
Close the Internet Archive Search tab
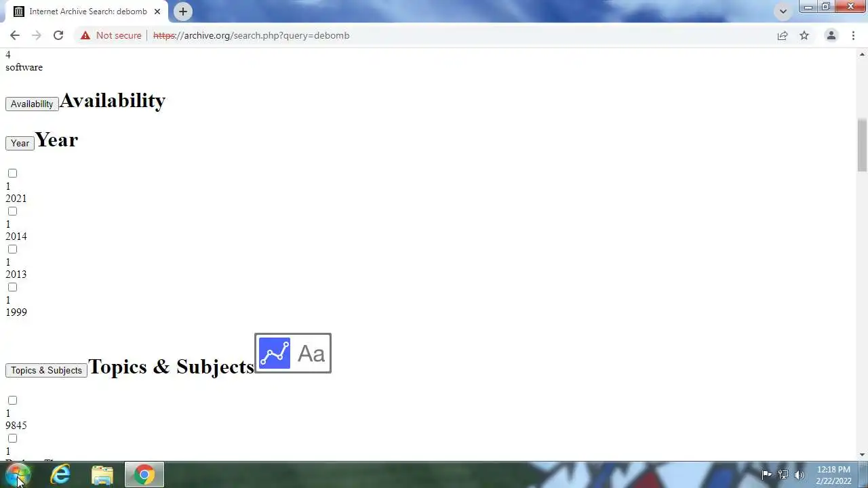click(x=157, y=12)
